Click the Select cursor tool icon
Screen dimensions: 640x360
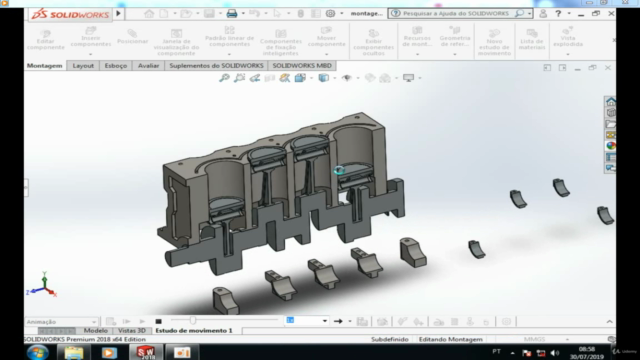pyautogui.click(x=277, y=13)
